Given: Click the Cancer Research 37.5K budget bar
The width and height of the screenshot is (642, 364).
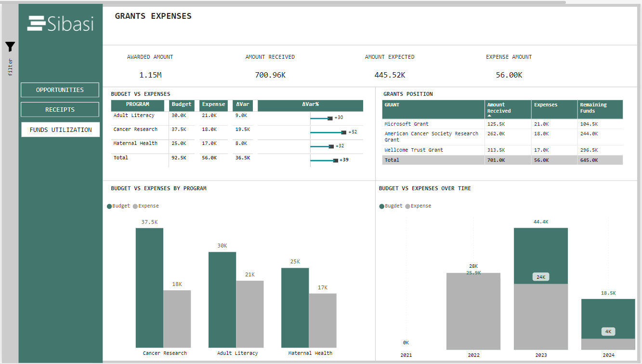Looking at the screenshot, I should (x=149, y=288).
